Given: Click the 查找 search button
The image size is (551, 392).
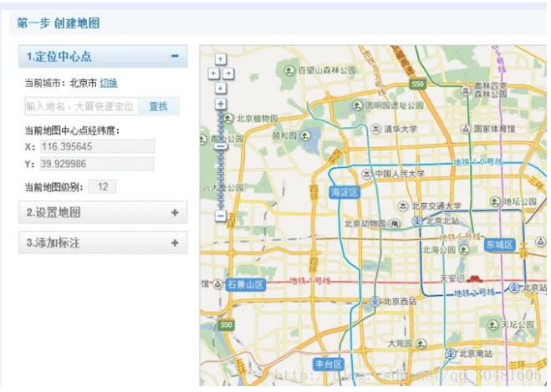Looking at the screenshot, I should 159,106.
